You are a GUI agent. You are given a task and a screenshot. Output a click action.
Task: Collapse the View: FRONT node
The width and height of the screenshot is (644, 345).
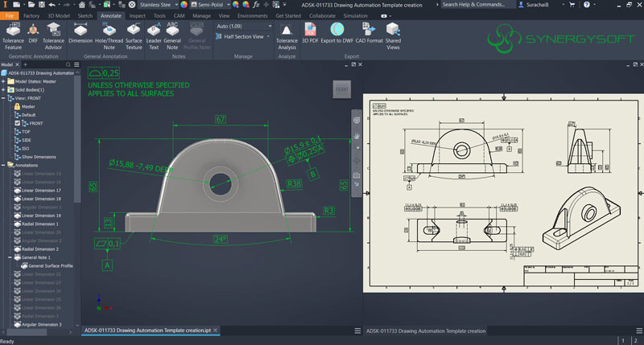click(x=3, y=98)
